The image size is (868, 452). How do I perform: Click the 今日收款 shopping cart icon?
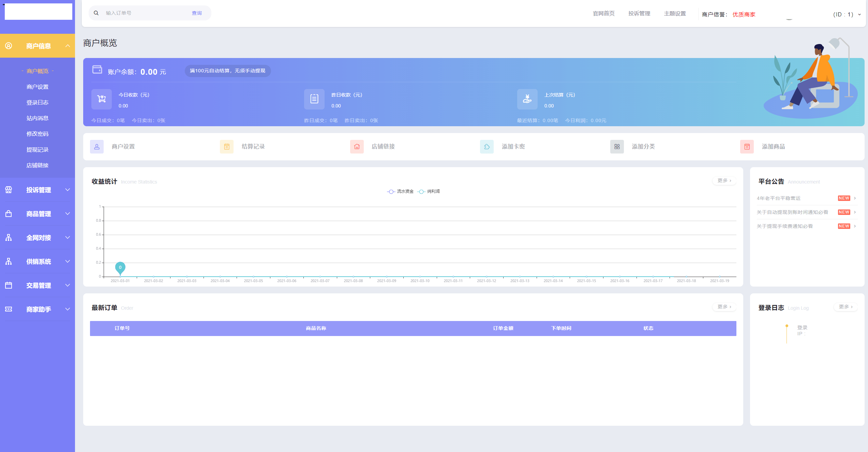point(102,99)
